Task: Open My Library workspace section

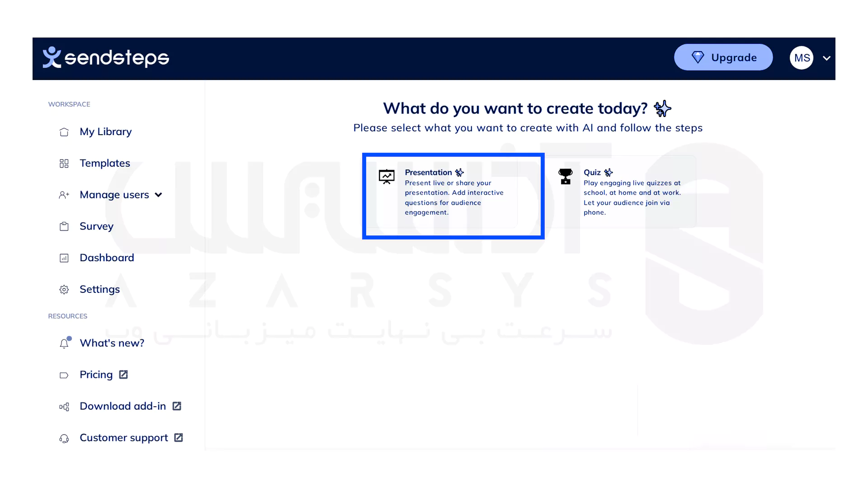Action: (x=106, y=131)
